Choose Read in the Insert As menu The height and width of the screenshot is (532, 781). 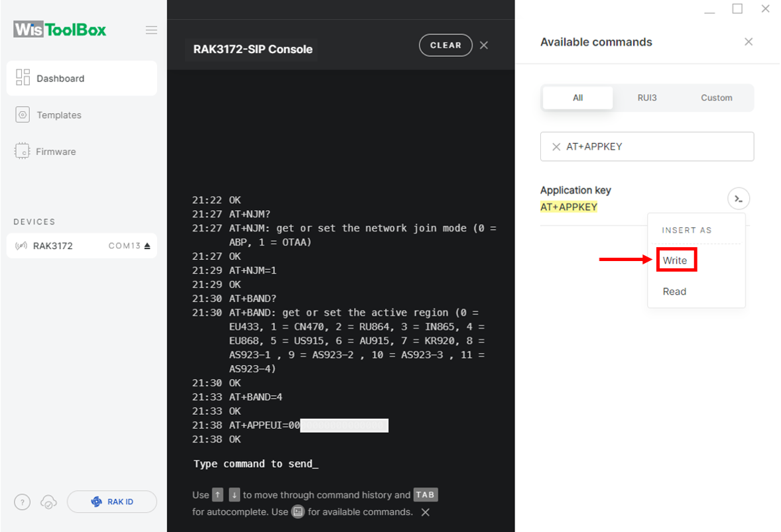point(674,292)
